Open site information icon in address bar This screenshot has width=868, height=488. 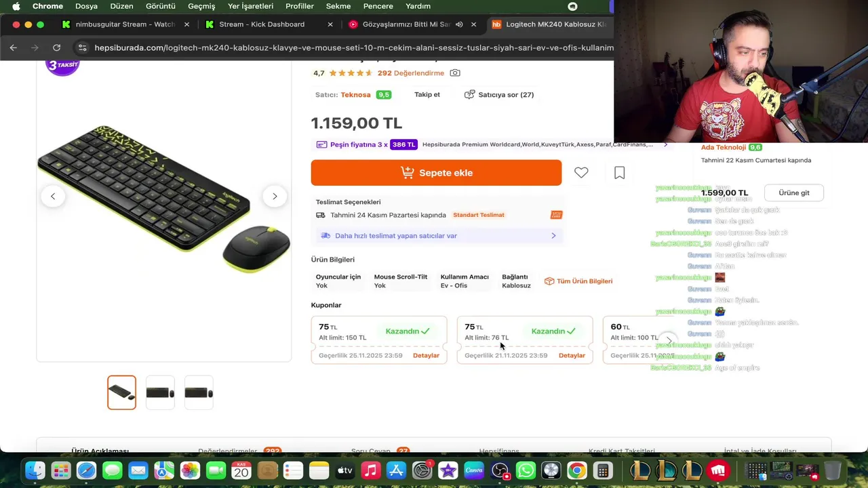(x=83, y=47)
